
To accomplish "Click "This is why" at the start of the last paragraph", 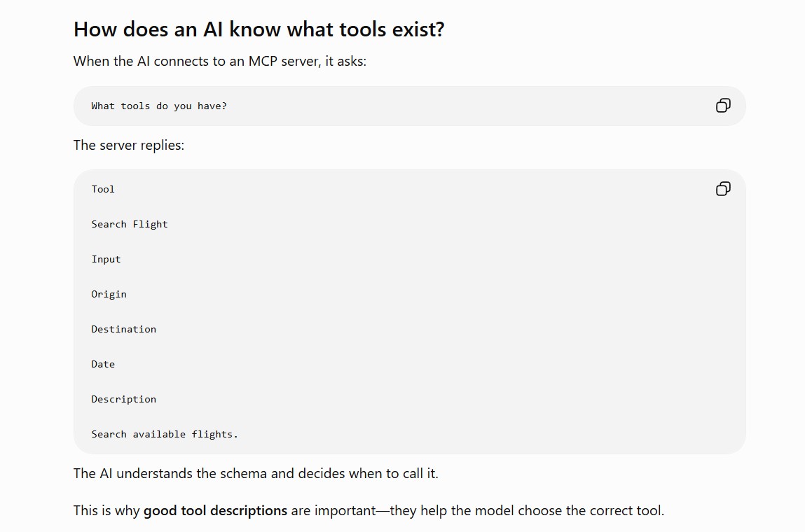I will point(106,510).
